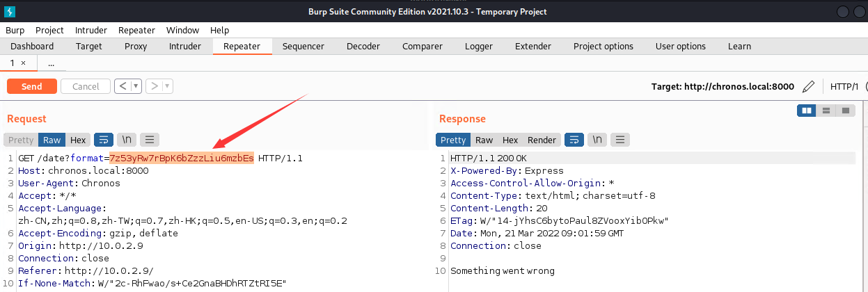
Task: Select side-by-side split layout icon
Action: tap(807, 110)
